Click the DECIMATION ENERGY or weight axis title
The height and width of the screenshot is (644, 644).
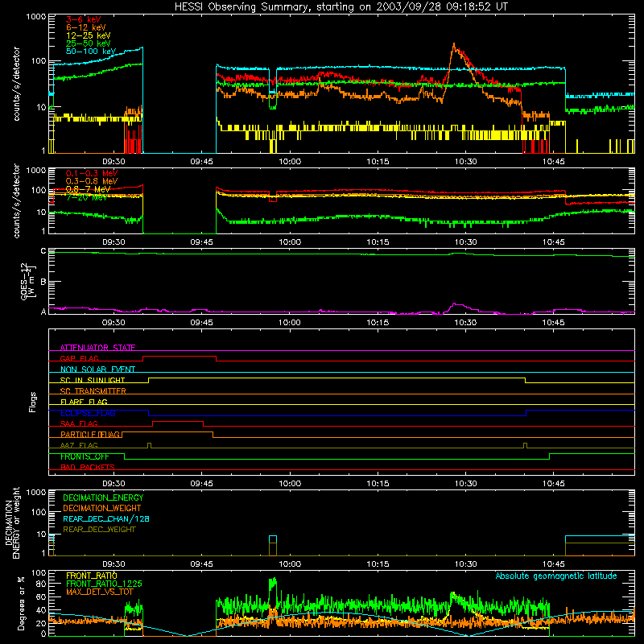12,522
